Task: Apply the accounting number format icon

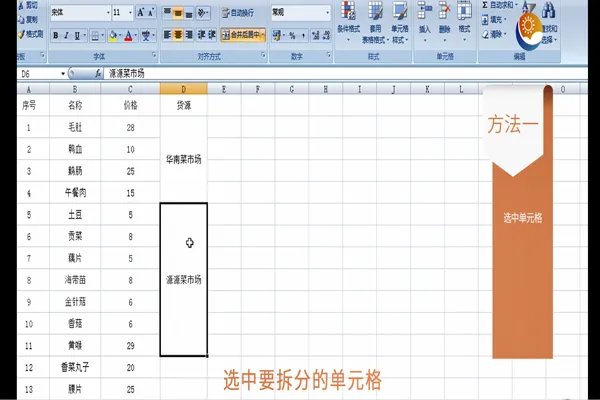Action: pyautogui.click(x=277, y=36)
